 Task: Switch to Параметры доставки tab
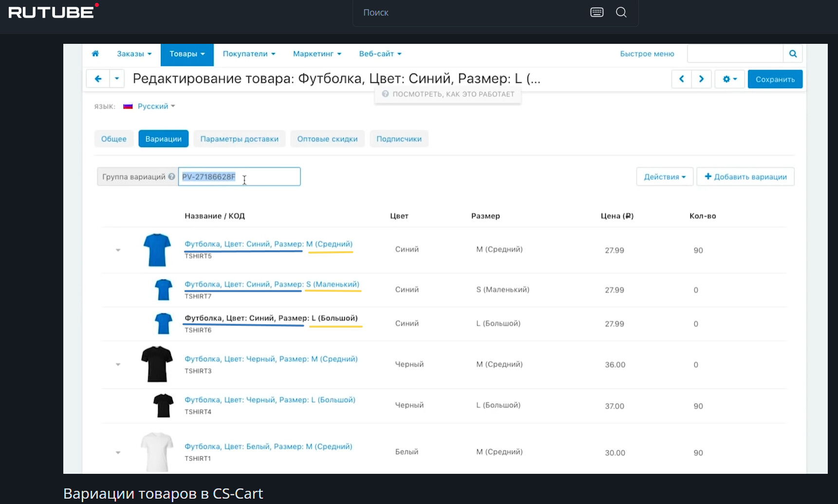coord(239,139)
